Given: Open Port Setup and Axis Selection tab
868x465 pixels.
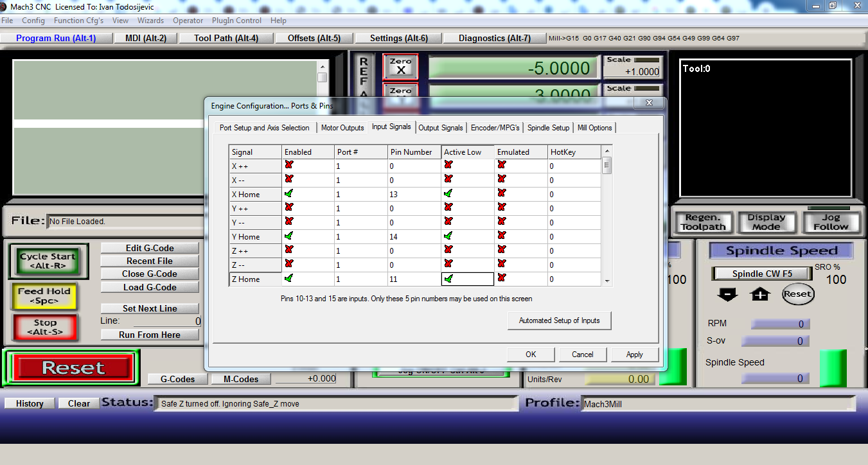Looking at the screenshot, I should (x=265, y=128).
